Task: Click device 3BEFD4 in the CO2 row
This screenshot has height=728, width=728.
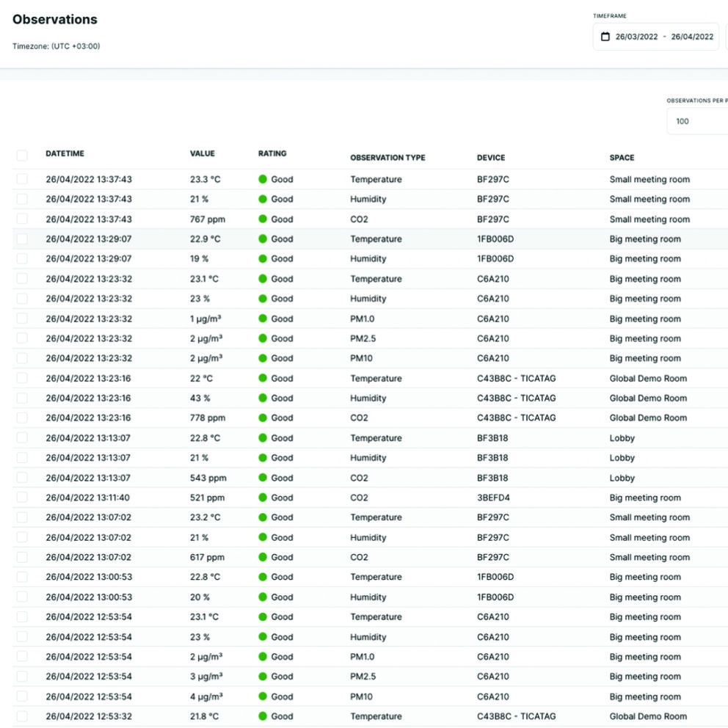Action: coord(493,498)
